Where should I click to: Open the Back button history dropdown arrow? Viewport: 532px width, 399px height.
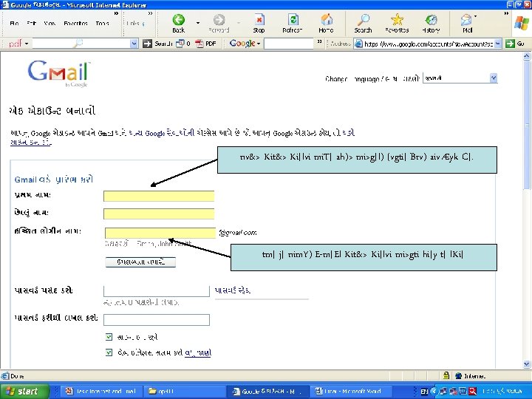pos(198,23)
